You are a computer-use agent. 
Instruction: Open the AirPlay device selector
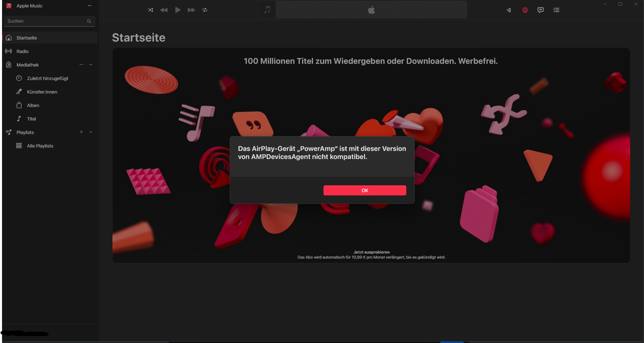coord(525,10)
